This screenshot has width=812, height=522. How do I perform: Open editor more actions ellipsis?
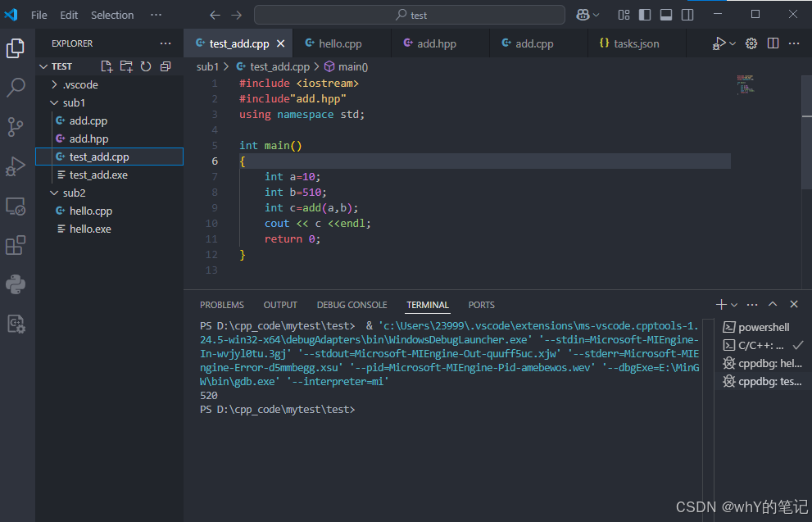tap(794, 43)
